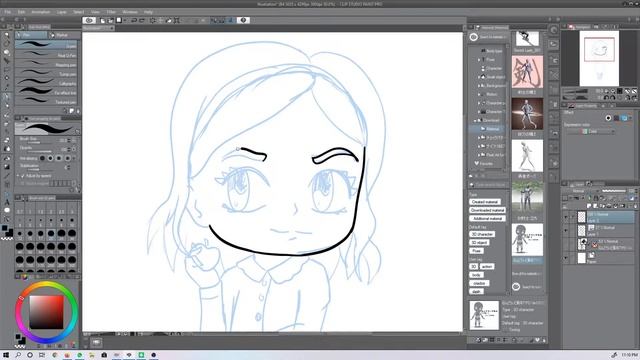
Task: Select the G-pen brush
Action: 46,45
